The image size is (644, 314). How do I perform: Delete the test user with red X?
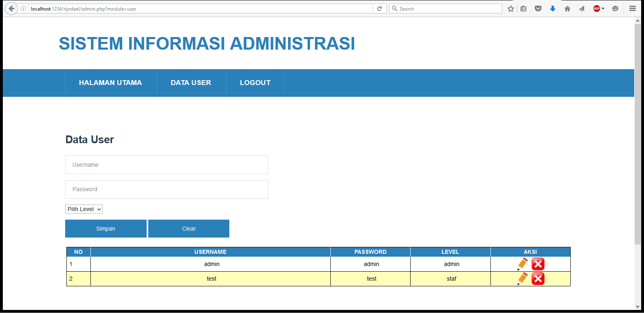[538, 279]
